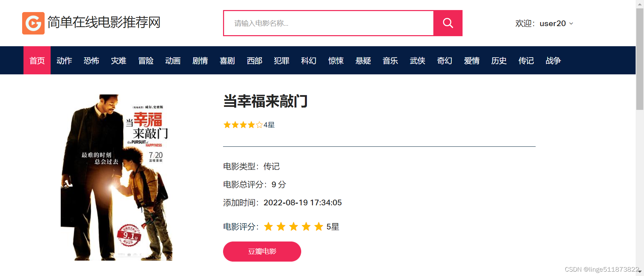This screenshot has height=276, width=644.
Task: Rate the movie one star
Action: pos(268,227)
